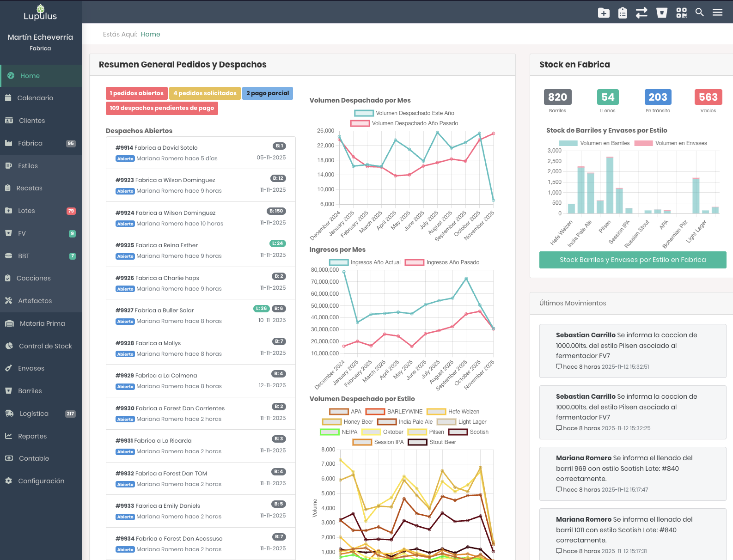This screenshot has height=560, width=733.
Task: Click the Configuración gear icon
Action: (x=8, y=481)
